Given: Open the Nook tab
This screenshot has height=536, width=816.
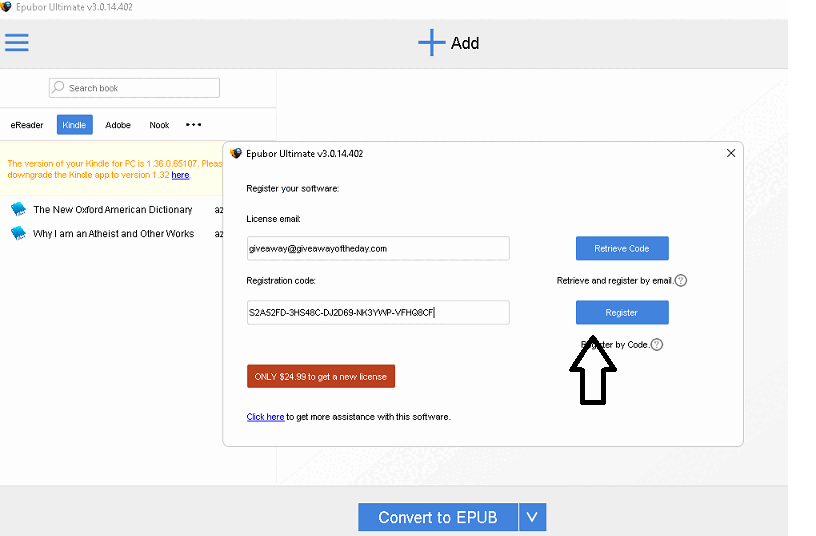Looking at the screenshot, I should [x=159, y=125].
